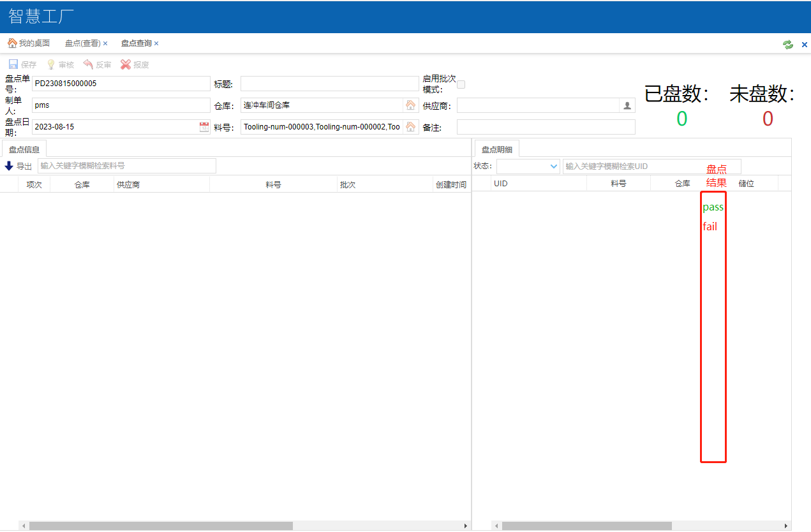Click the Scrap (报废) red X icon

tap(126, 64)
